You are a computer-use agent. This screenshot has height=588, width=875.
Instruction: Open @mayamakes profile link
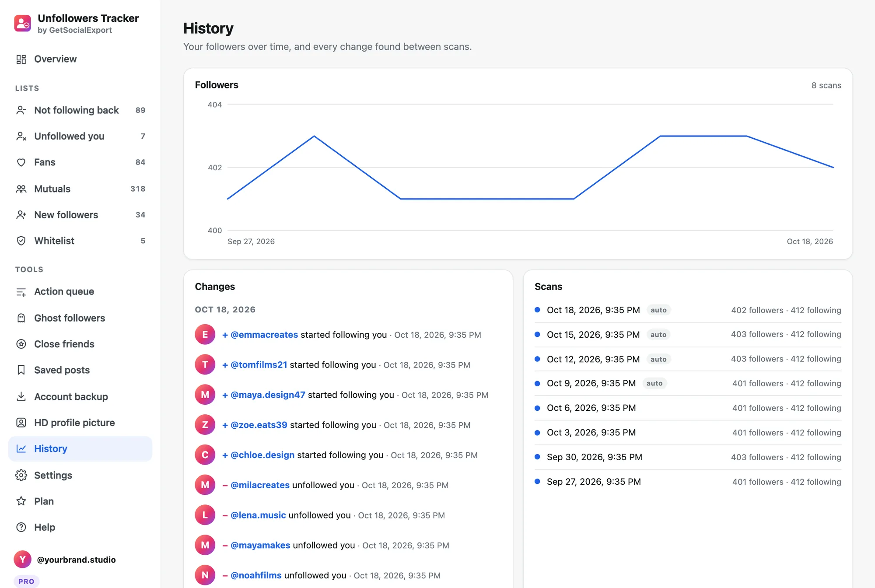pos(260,546)
